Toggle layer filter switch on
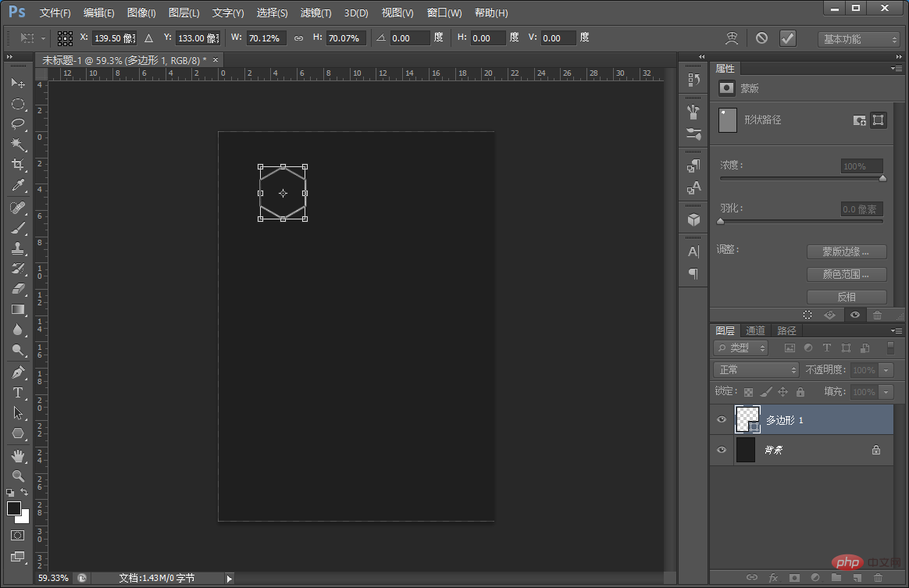Screen dimensions: 909x588 tap(890, 348)
